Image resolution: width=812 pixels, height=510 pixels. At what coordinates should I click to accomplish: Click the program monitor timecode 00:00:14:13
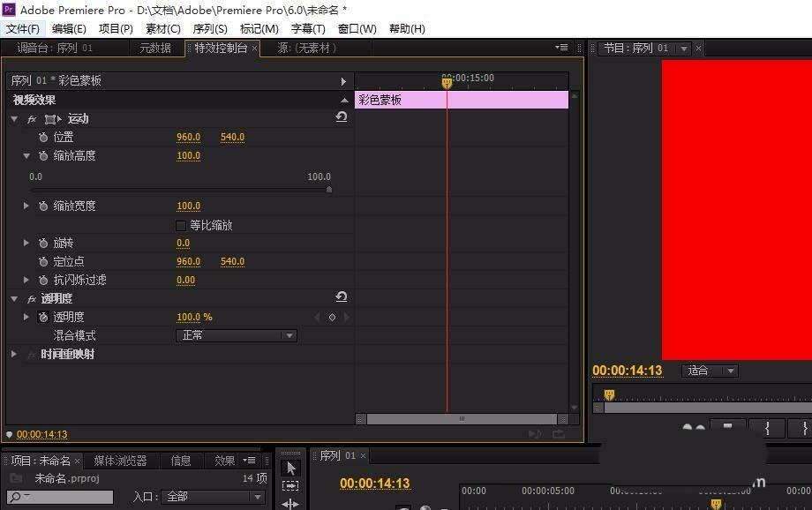[x=627, y=371]
